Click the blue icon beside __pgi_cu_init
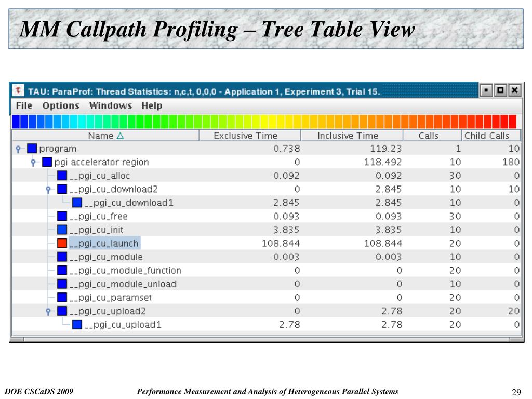Image resolution: width=532 pixels, height=399 pixels. [x=62, y=230]
